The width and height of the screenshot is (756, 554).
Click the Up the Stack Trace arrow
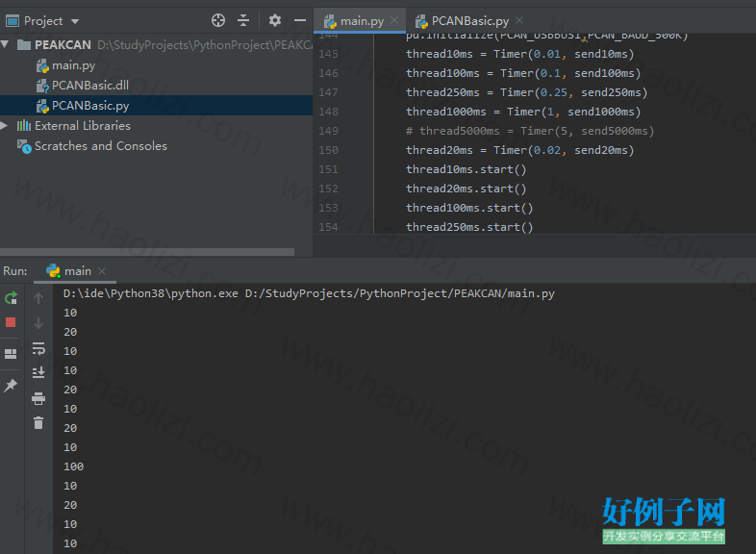(38, 298)
